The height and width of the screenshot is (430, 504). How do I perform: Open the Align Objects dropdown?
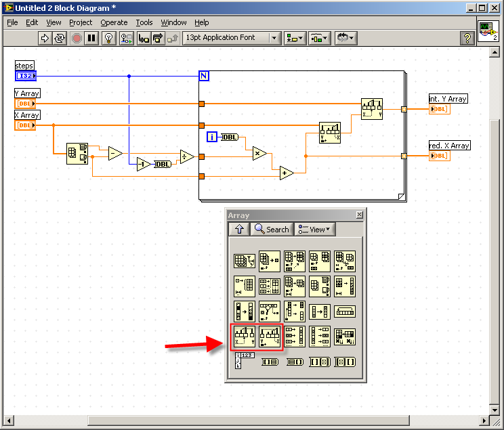coord(295,38)
